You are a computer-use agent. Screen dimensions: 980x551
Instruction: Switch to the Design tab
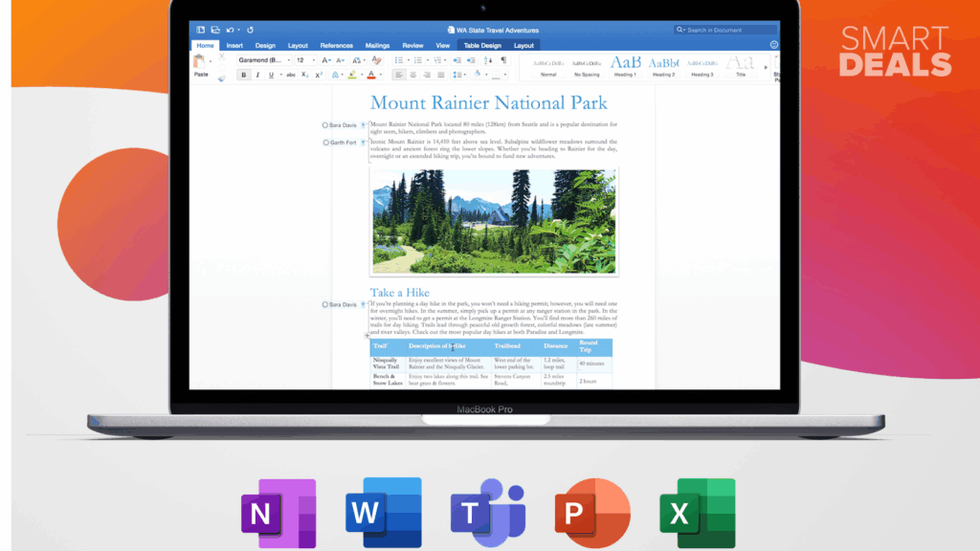pos(265,46)
